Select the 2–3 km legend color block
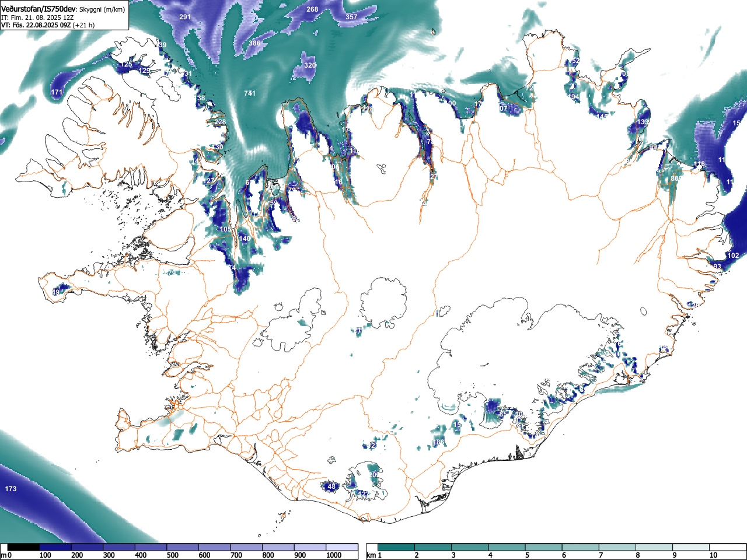The height and width of the screenshot is (560, 747). coord(433,547)
